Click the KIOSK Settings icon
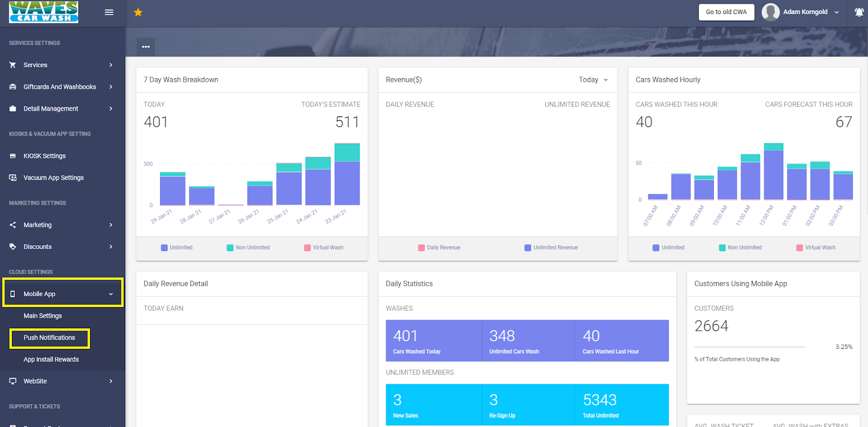868x427 pixels. coord(13,156)
